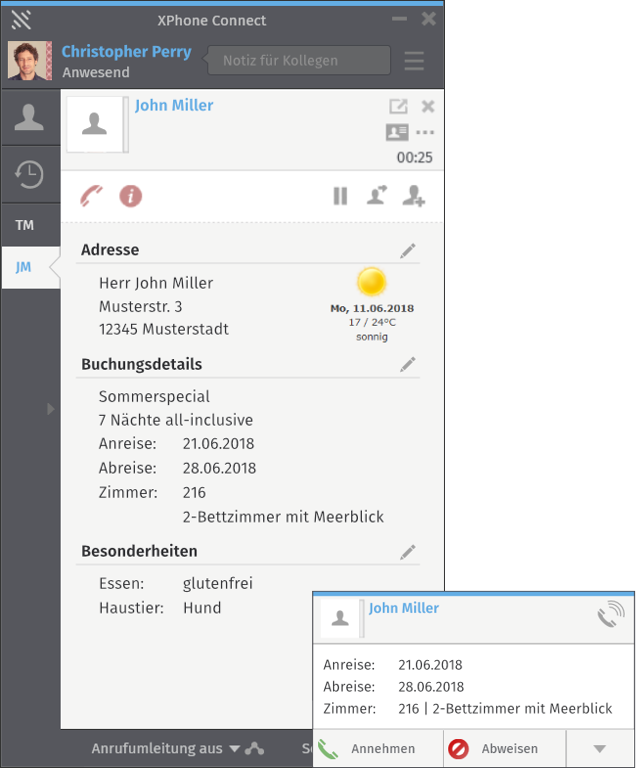Click the 2-Bettzimmer mit Meerblick text in main panel
Image resolution: width=636 pixels, height=768 pixels.
point(283,517)
